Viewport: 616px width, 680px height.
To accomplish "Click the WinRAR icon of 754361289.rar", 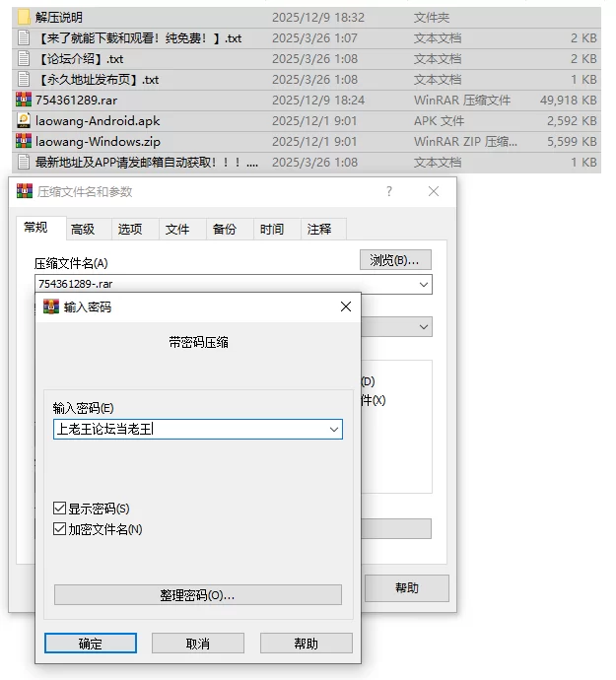I will [24, 100].
